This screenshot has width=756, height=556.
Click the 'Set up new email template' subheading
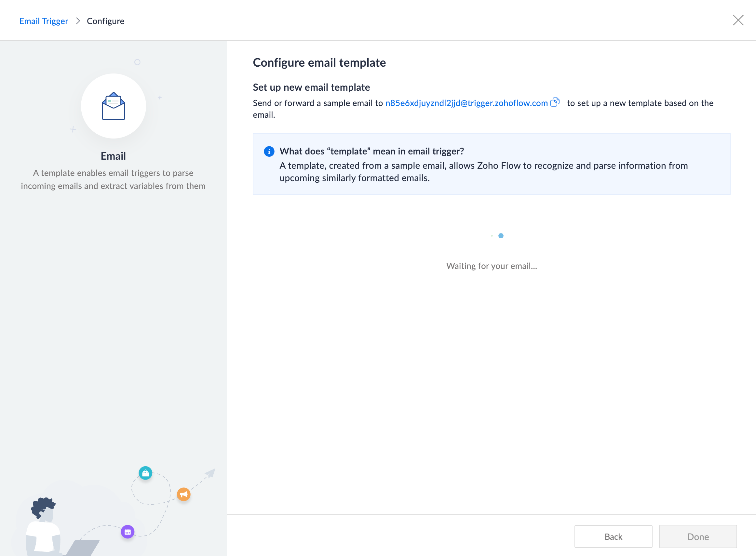click(x=311, y=87)
